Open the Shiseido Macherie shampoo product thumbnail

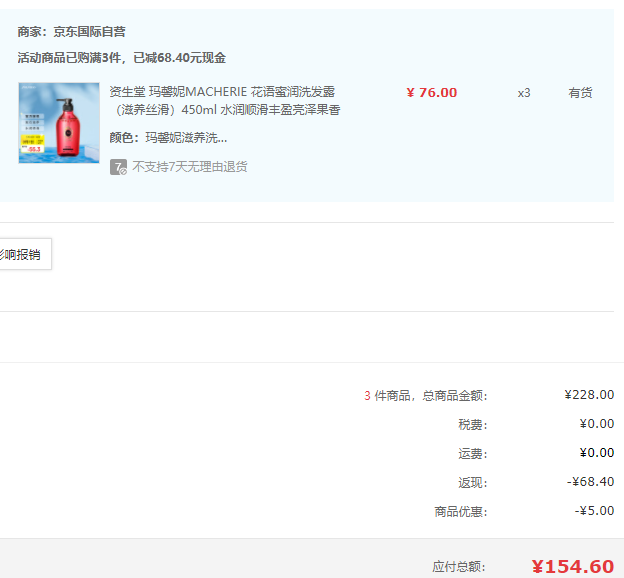click(x=59, y=123)
